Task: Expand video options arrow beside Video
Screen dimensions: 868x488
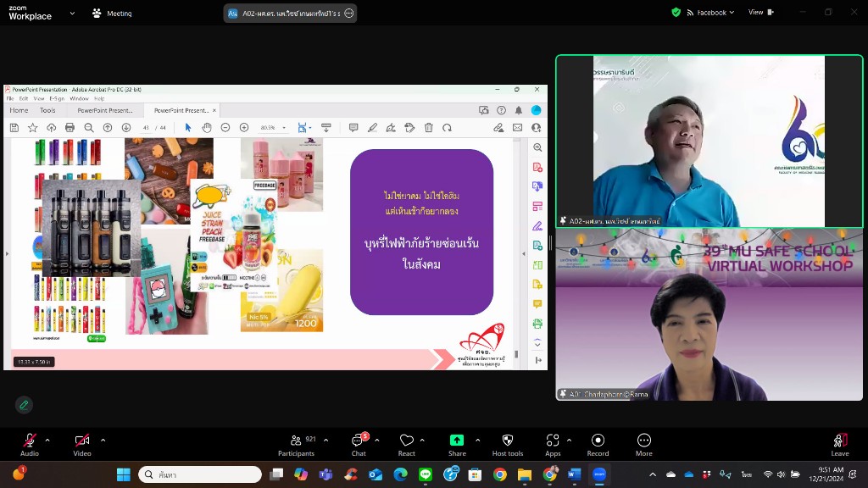Action: click(x=103, y=441)
